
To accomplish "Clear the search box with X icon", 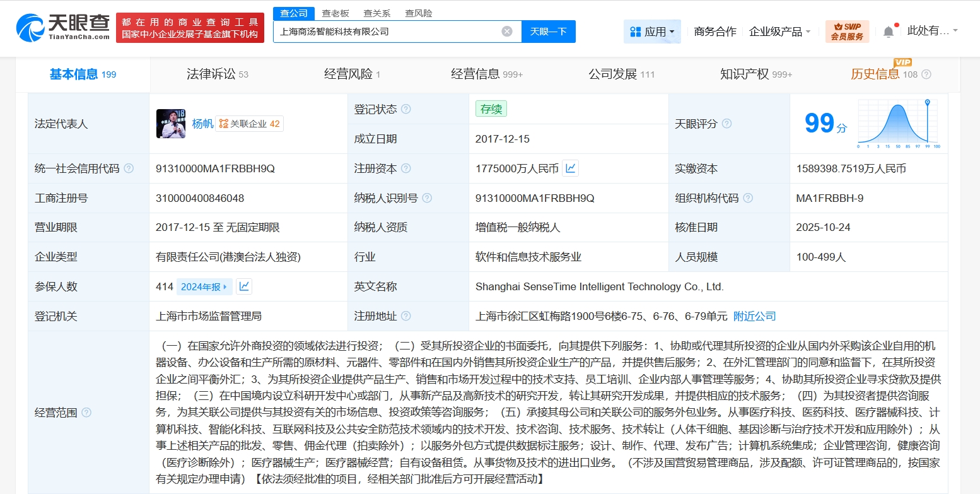I will [x=507, y=32].
